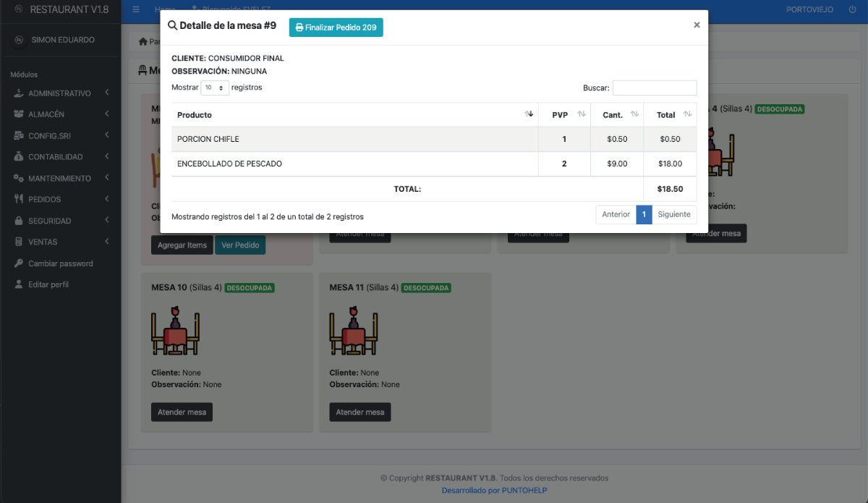
Task: Go to Siguiente page of records
Action: (x=674, y=214)
